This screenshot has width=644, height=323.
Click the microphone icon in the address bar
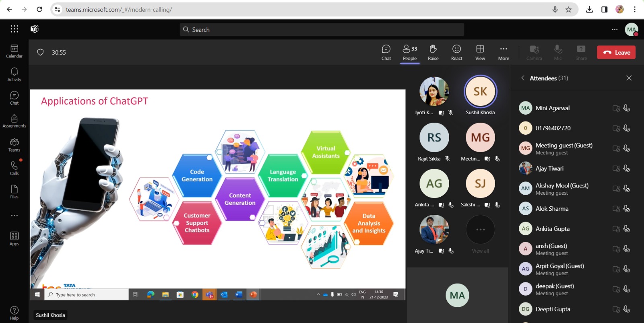coord(555,10)
